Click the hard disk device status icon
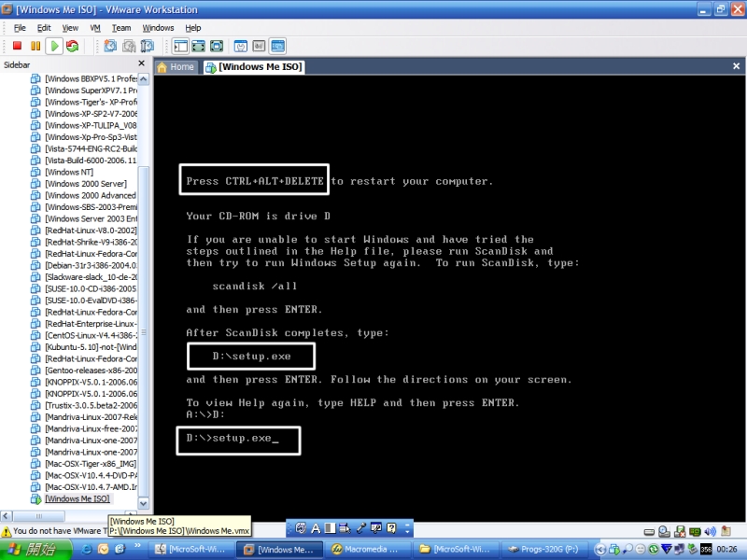Screen dimensions: 747x560 click(649, 531)
